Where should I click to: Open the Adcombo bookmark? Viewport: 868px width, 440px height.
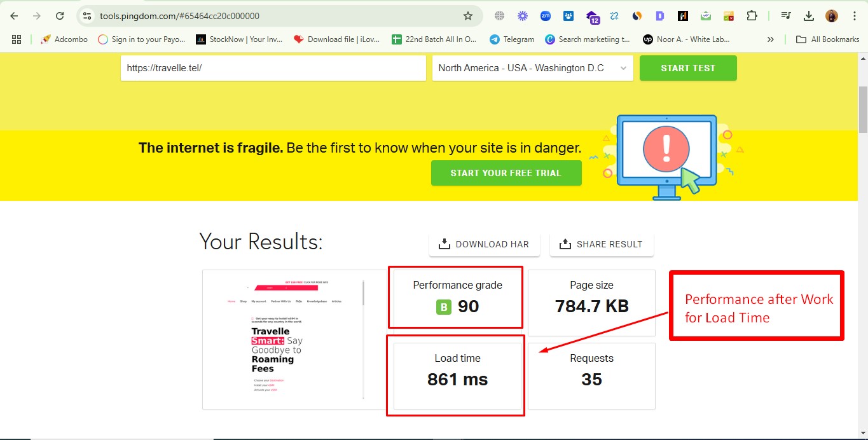64,39
